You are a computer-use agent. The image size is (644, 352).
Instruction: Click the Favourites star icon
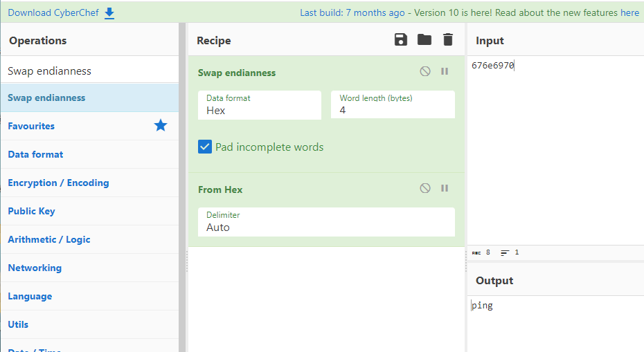click(x=161, y=126)
